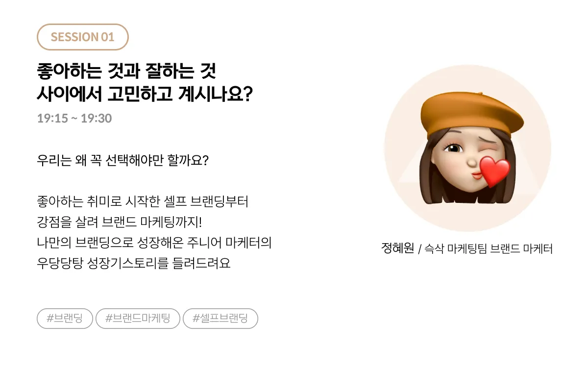588x373 pixels.
Task: Select the #브랜딩 hashtag tag
Action: click(x=65, y=319)
